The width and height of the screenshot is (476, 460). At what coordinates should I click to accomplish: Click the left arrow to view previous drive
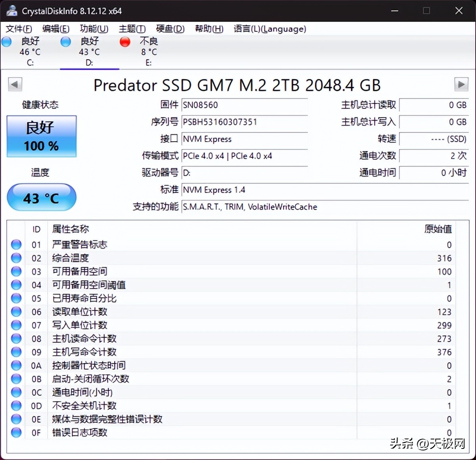15,84
